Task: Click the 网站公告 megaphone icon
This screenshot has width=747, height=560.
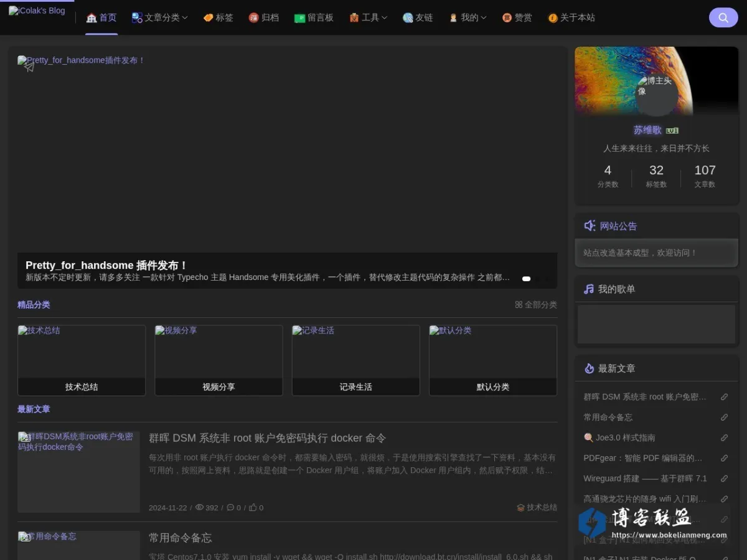Action: 590,225
